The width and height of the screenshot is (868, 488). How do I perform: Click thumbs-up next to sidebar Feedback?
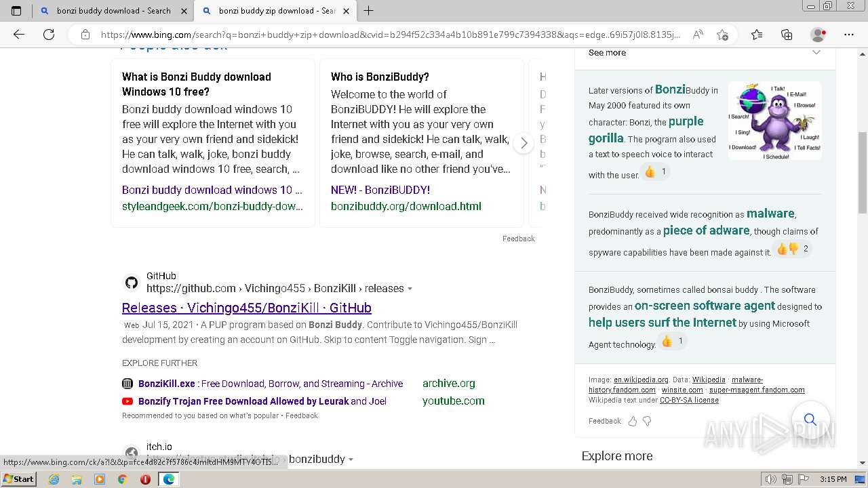point(632,421)
